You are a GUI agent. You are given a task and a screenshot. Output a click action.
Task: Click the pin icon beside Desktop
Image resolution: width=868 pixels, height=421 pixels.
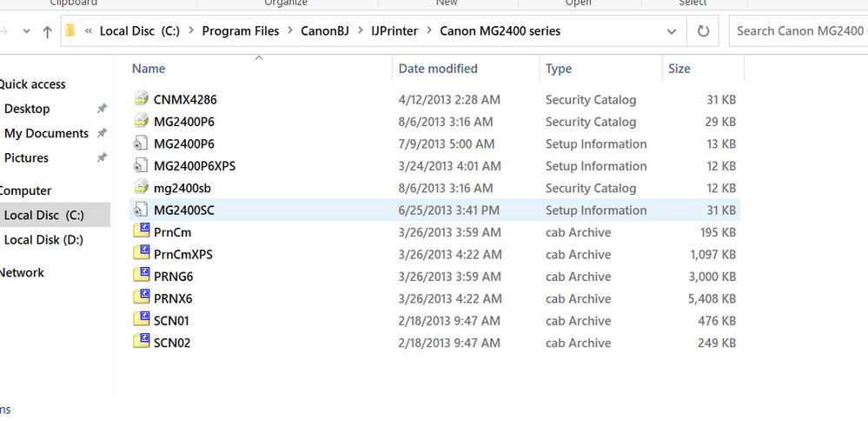102,109
